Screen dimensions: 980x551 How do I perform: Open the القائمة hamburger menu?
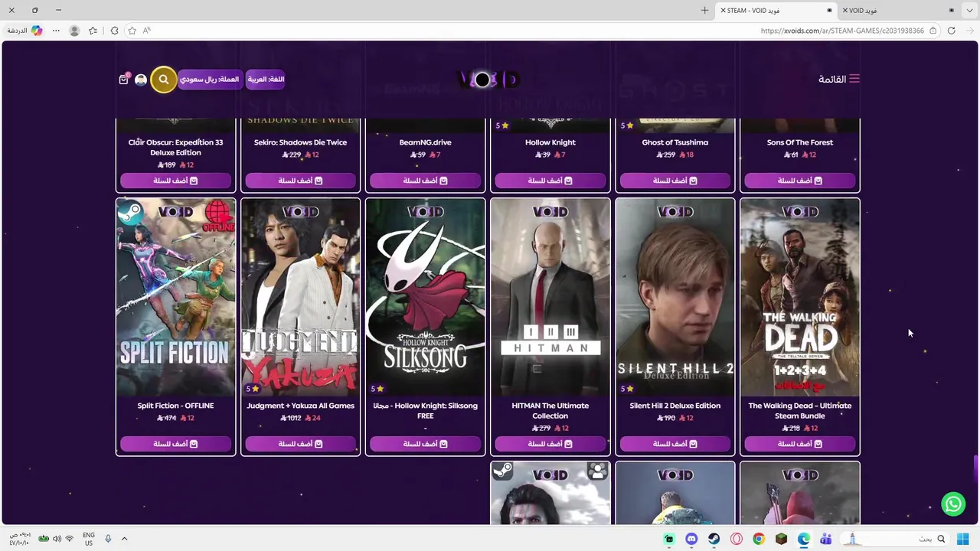(x=839, y=79)
